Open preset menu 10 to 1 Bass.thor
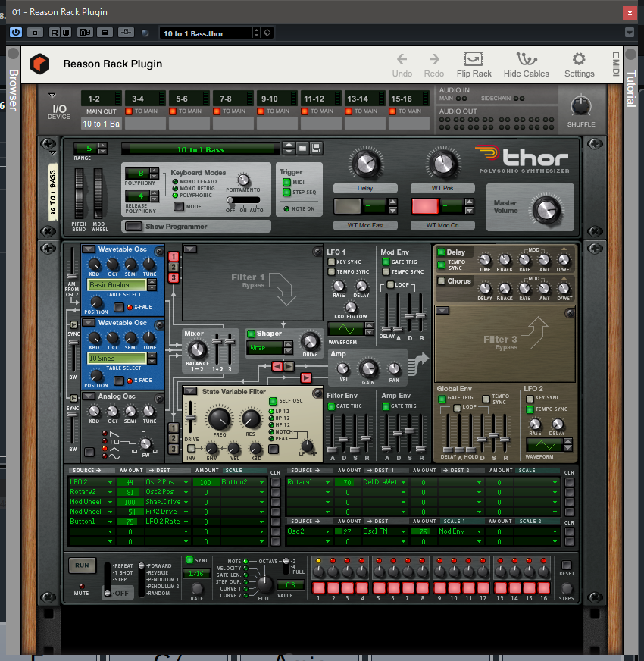The image size is (644, 661). tap(206, 33)
